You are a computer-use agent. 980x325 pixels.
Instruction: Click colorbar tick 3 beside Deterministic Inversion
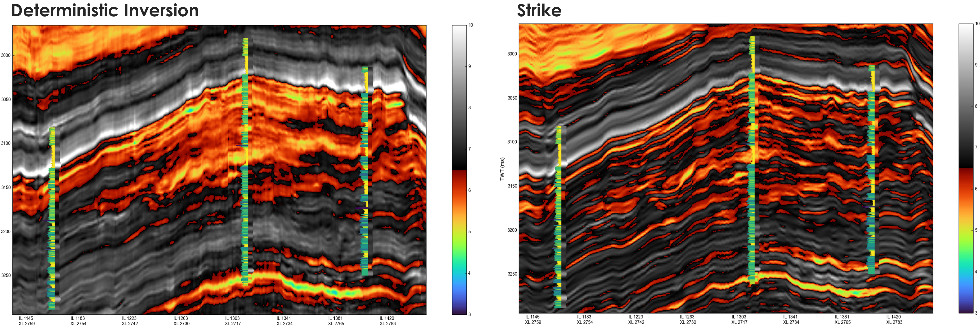pyautogui.click(x=470, y=314)
